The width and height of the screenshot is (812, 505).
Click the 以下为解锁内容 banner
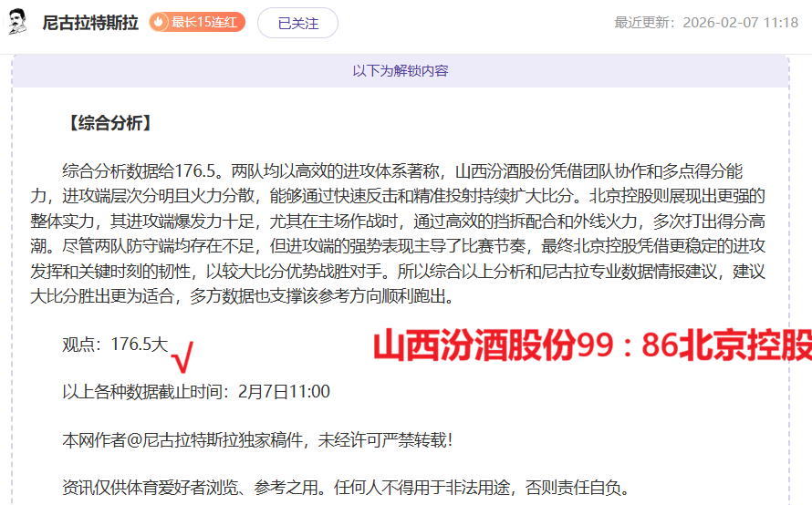(400, 71)
